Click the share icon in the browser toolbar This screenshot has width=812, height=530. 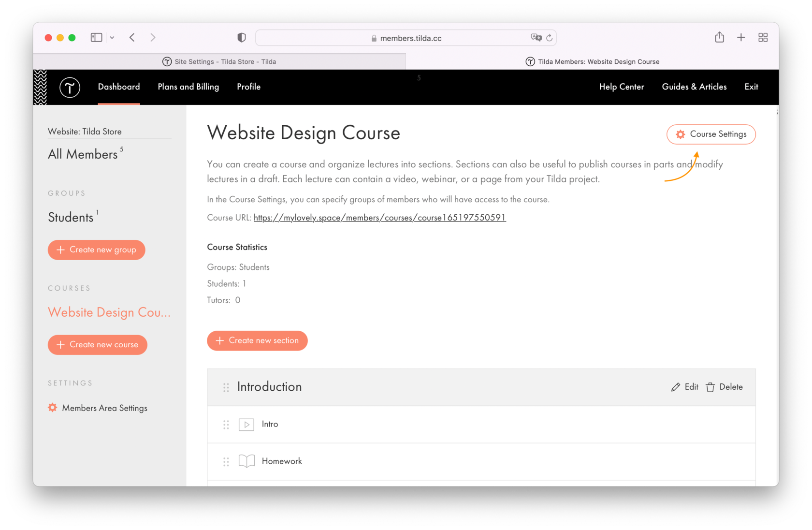tap(720, 37)
